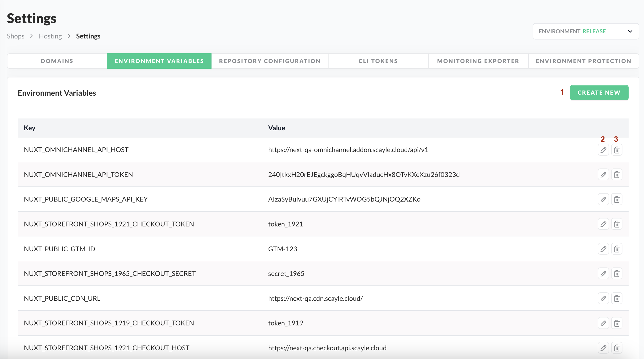This screenshot has width=644, height=359.
Task: Go to the CLI Tokens tab
Action: (x=378, y=61)
